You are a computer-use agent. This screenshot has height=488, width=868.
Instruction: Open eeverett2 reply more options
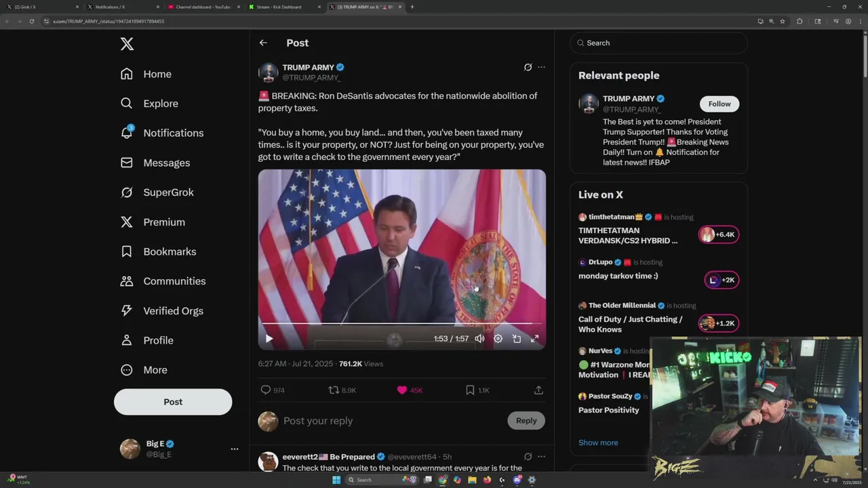pos(541,456)
